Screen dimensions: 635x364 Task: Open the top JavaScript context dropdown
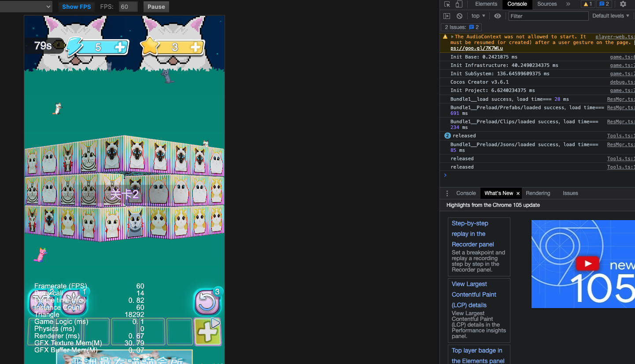(478, 16)
